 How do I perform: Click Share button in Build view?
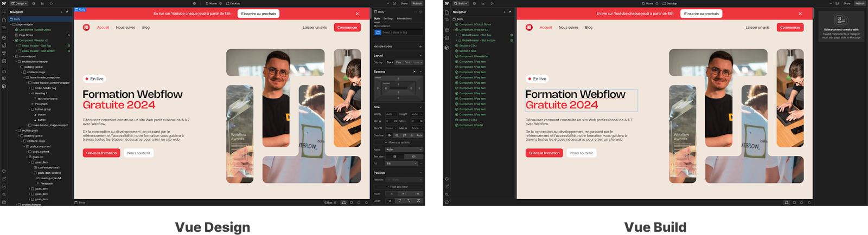click(x=847, y=3)
